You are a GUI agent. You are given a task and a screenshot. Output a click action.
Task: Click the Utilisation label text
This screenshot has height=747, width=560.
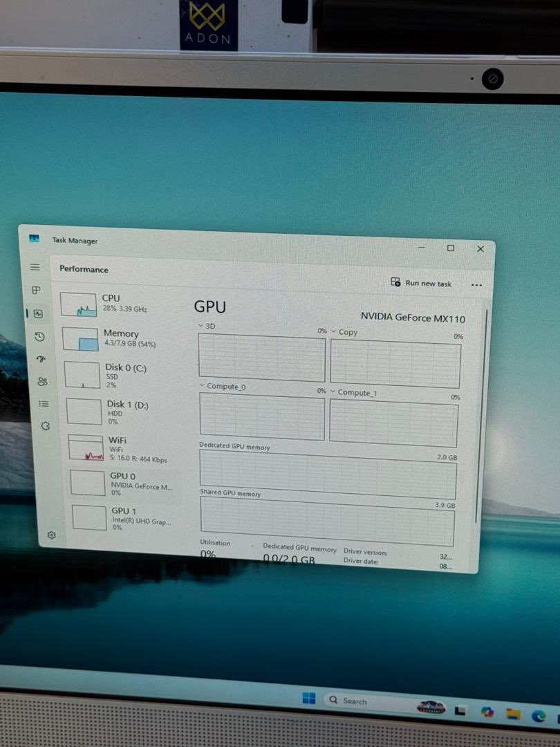215,542
